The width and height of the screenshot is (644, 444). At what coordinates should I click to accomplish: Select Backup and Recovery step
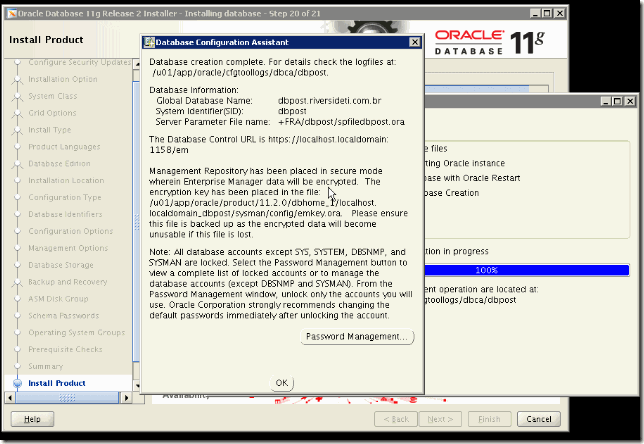click(x=68, y=282)
